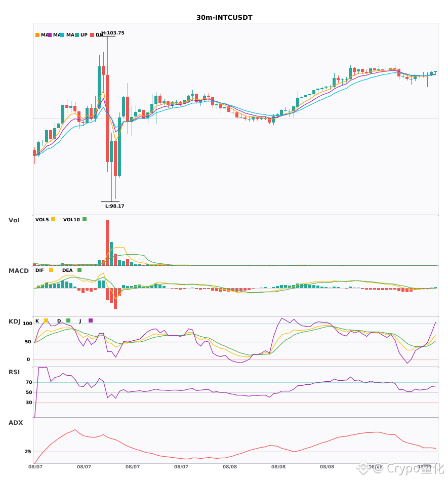Image resolution: width=448 pixels, height=481 pixels.
Task: Click the purple J line swatch
Action: [91, 320]
